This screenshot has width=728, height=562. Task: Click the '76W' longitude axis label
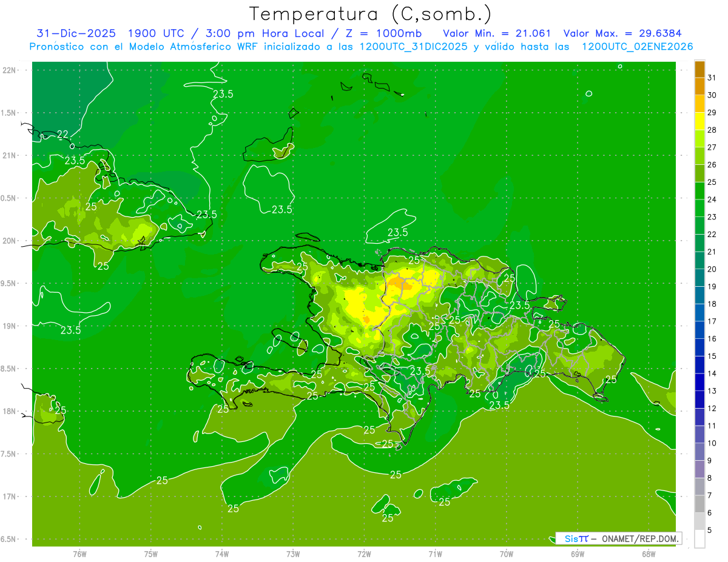coord(79,554)
